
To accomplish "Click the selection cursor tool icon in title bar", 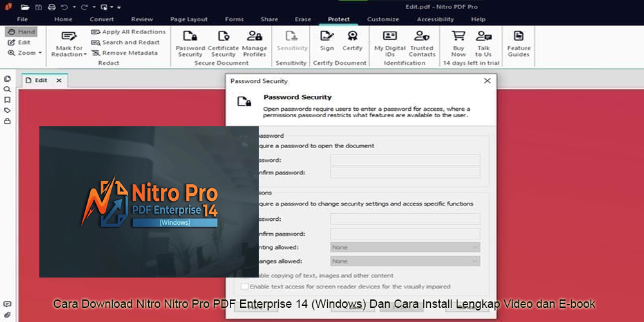I will click(104, 7).
